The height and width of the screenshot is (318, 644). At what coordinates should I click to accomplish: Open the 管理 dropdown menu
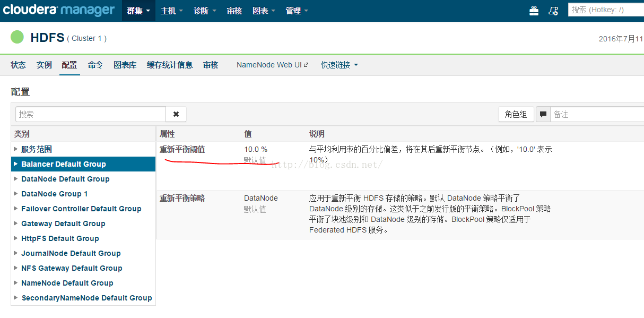click(x=297, y=11)
